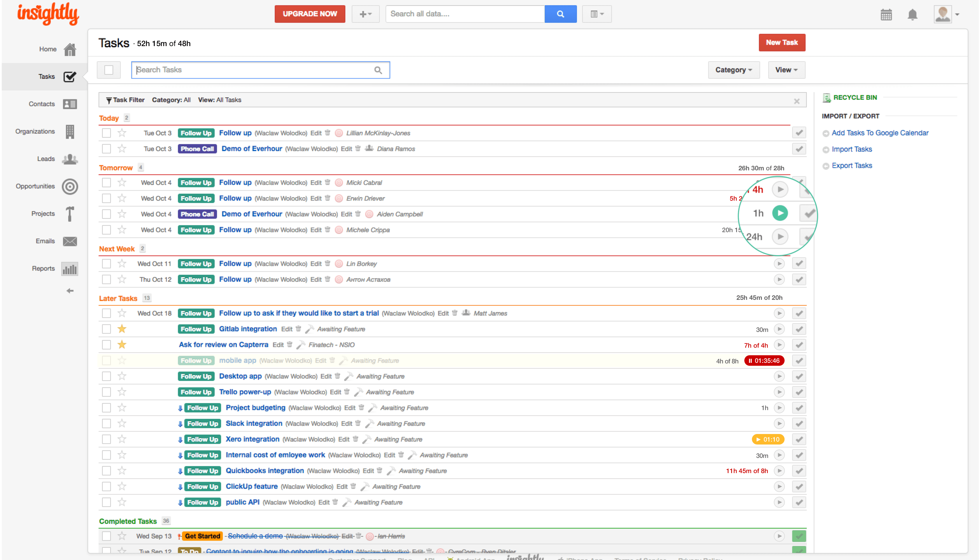This screenshot has width=980, height=560.
Task: Star the Desktop app task
Action: click(x=122, y=376)
